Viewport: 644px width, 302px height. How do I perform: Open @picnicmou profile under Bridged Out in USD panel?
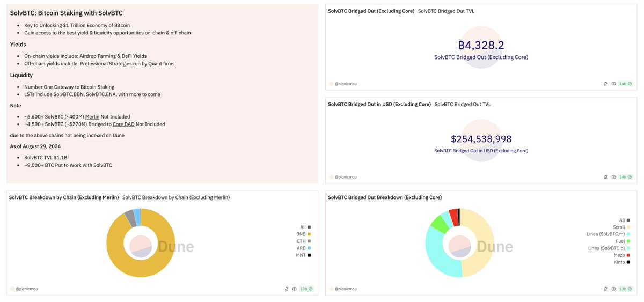click(346, 176)
